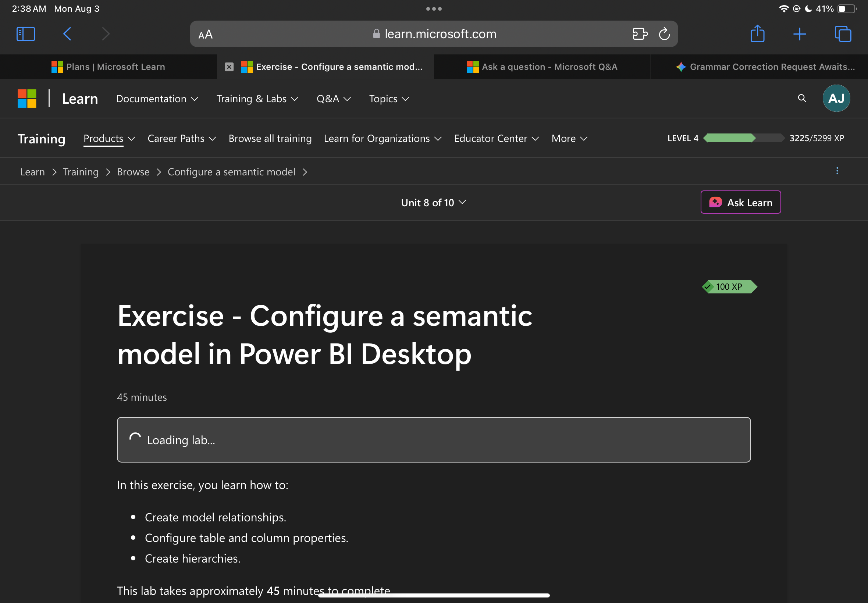Go back to the previous page
Screen dimensions: 868x603
point(67,34)
